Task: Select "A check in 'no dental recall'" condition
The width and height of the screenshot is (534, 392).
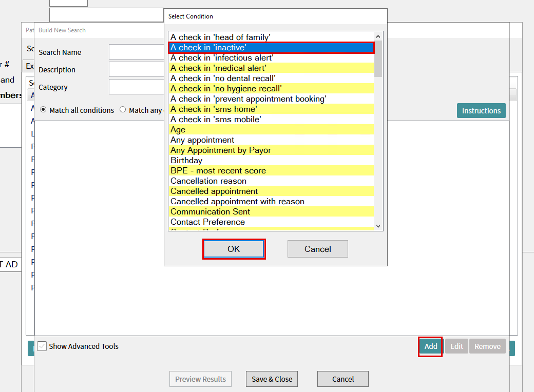Action: click(272, 79)
